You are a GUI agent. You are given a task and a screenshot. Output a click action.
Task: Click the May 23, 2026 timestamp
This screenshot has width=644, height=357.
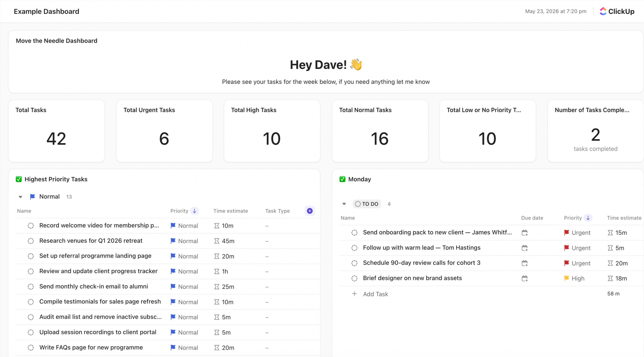click(556, 11)
